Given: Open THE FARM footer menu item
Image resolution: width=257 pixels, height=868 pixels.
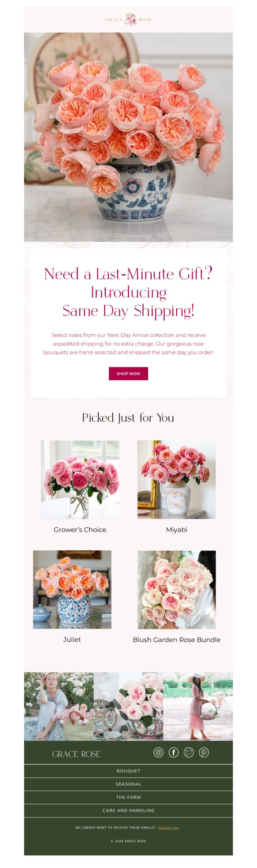Looking at the screenshot, I should click(x=128, y=797).
